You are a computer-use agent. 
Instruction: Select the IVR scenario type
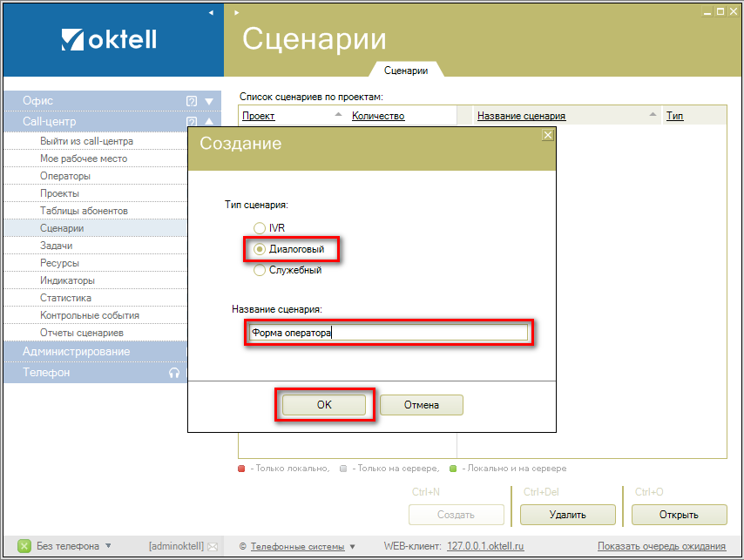point(259,227)
